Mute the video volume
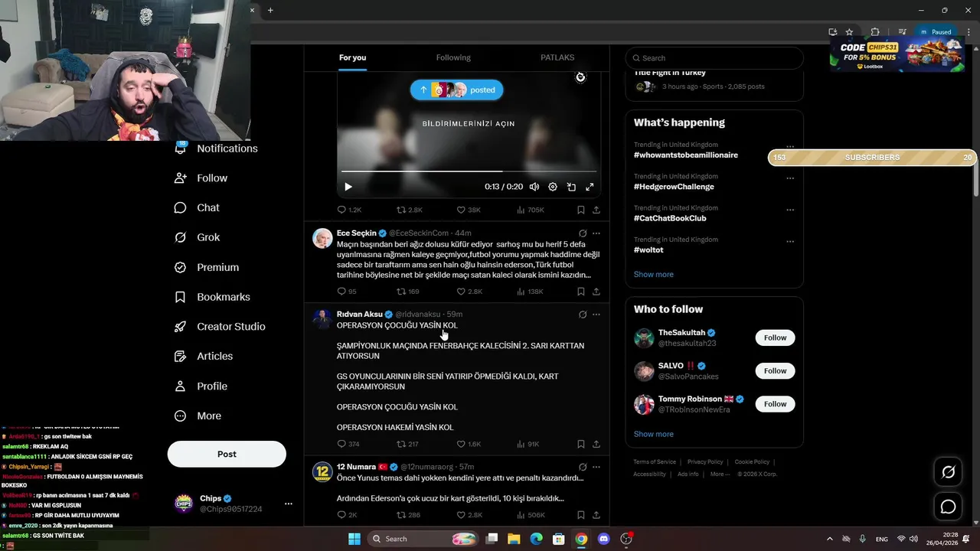 click(x=534, y=187)
